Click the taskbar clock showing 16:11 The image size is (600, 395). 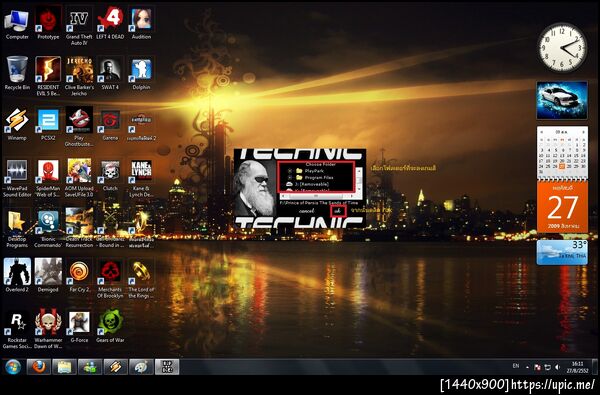[x=578, y=367]
